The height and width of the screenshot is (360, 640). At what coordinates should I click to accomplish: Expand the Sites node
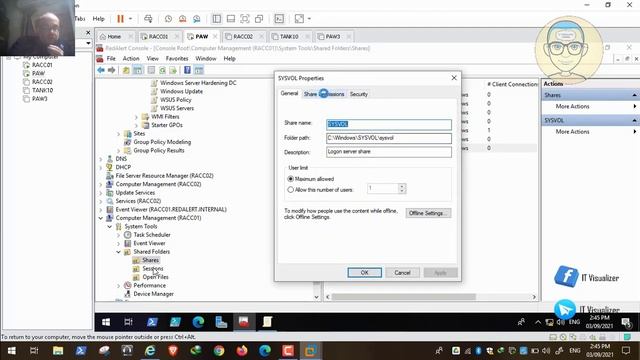coord(118,134)
